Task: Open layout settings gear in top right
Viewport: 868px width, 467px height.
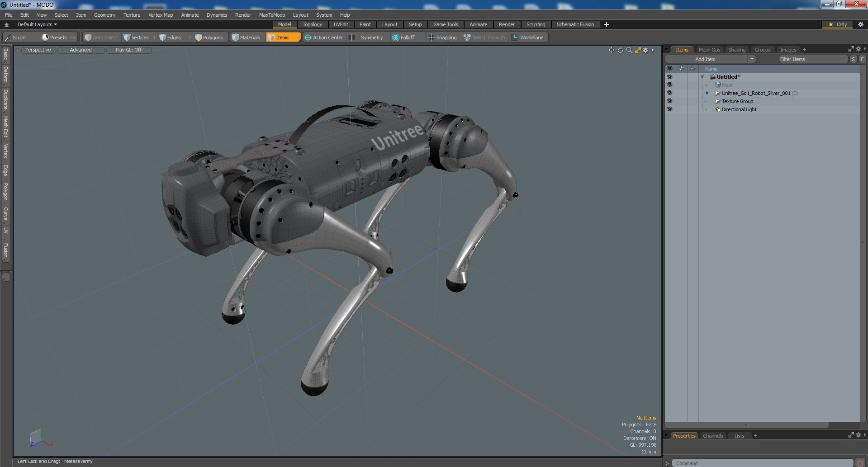Action: (x=860, y=24)
